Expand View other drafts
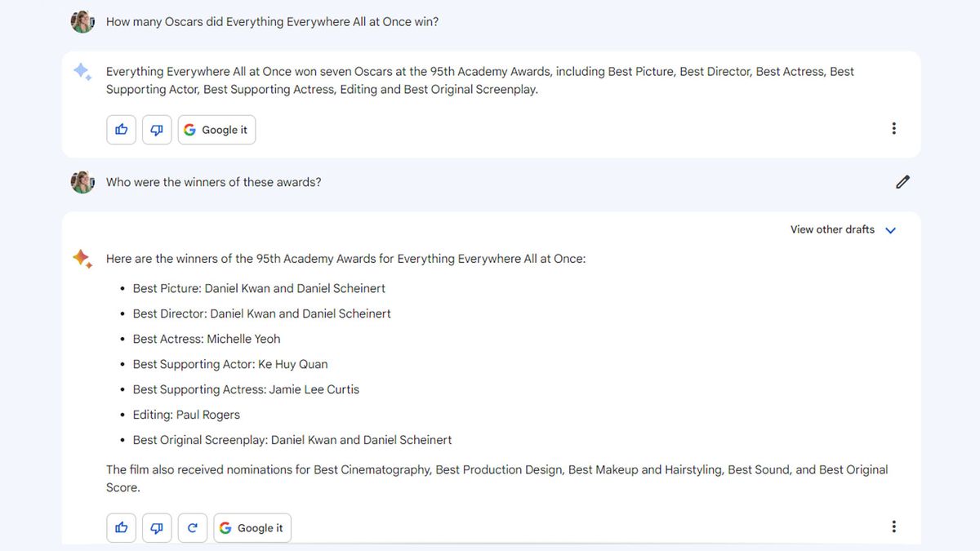Image resolution: width=980 pixels, height=551 pixels. (843, 229)
